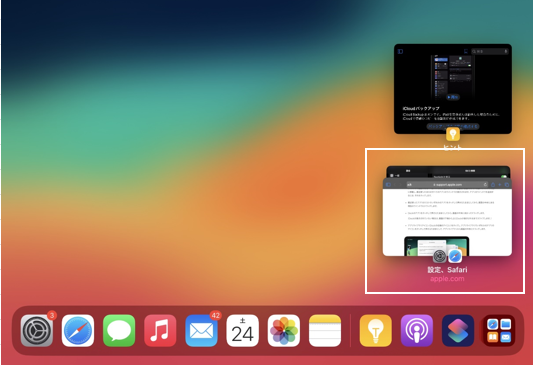Screen dimensions: 533x365
Task: Click the apple.com label under the card
Action: pyautogui.click(x=447, y=279)
